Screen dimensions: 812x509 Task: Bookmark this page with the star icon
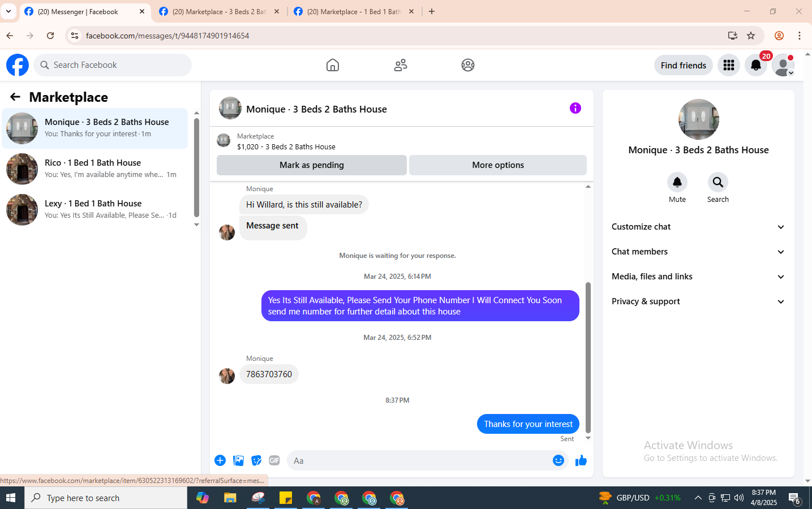click(x=751, y=36)
